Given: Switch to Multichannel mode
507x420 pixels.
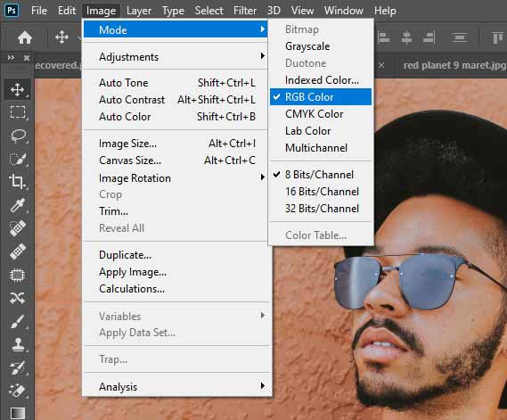Looking at the screenshot, I should [321, 148].
